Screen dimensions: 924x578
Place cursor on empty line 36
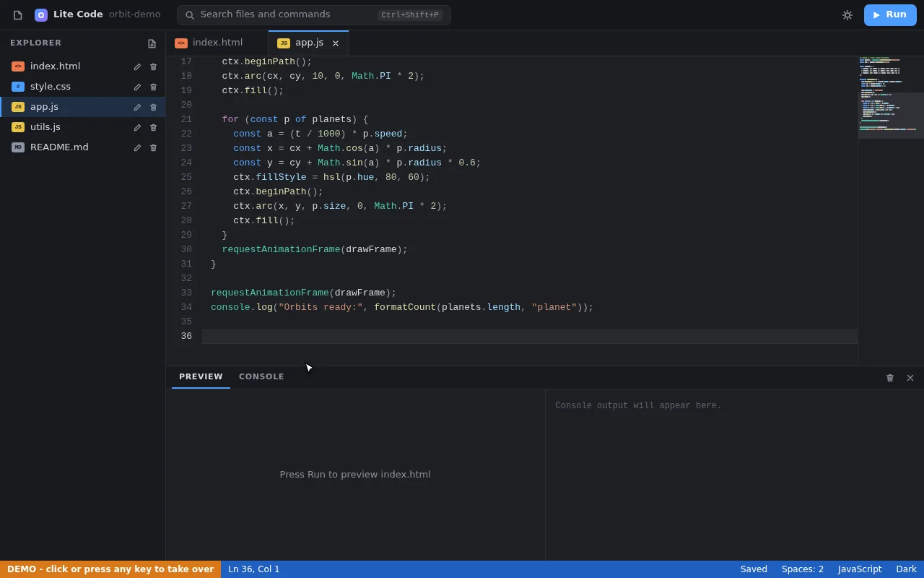click(530, 337)
